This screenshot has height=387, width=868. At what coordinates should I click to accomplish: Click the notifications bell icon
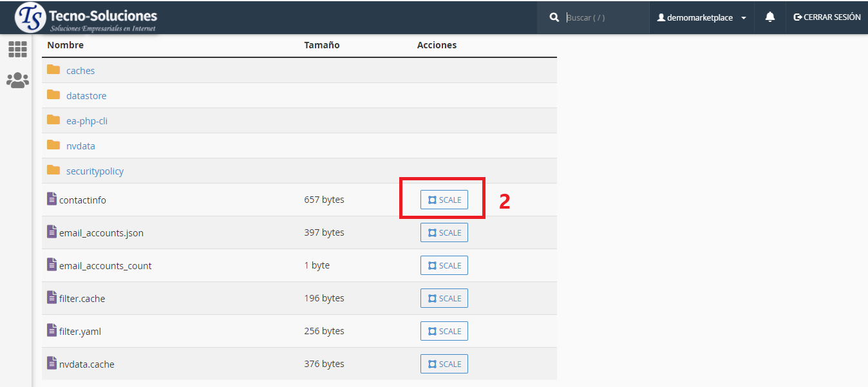769,17
